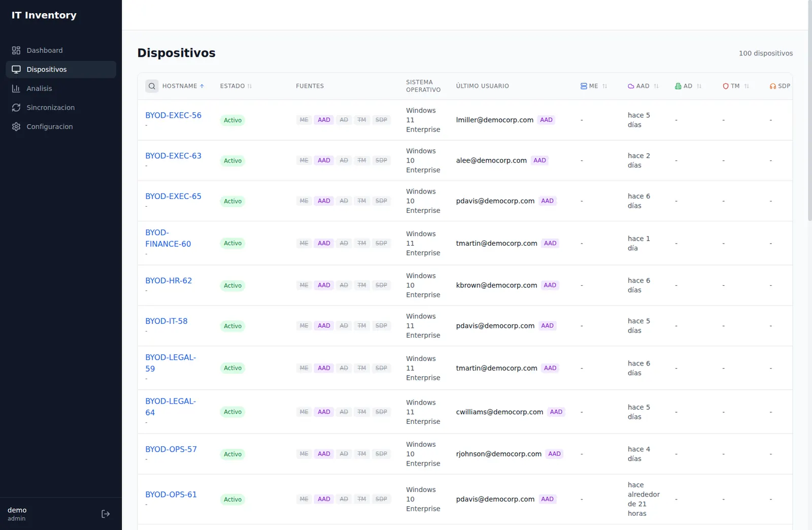This screenshot has width=812, height=530.
Task: Click the Analisis bar chart icon
Action: [16, 88]
